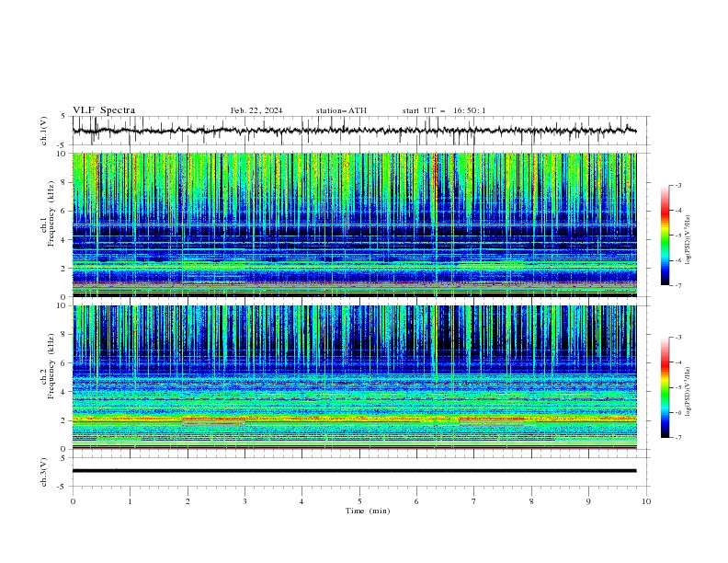Click time axis tick label "7"

click(474, 501)
